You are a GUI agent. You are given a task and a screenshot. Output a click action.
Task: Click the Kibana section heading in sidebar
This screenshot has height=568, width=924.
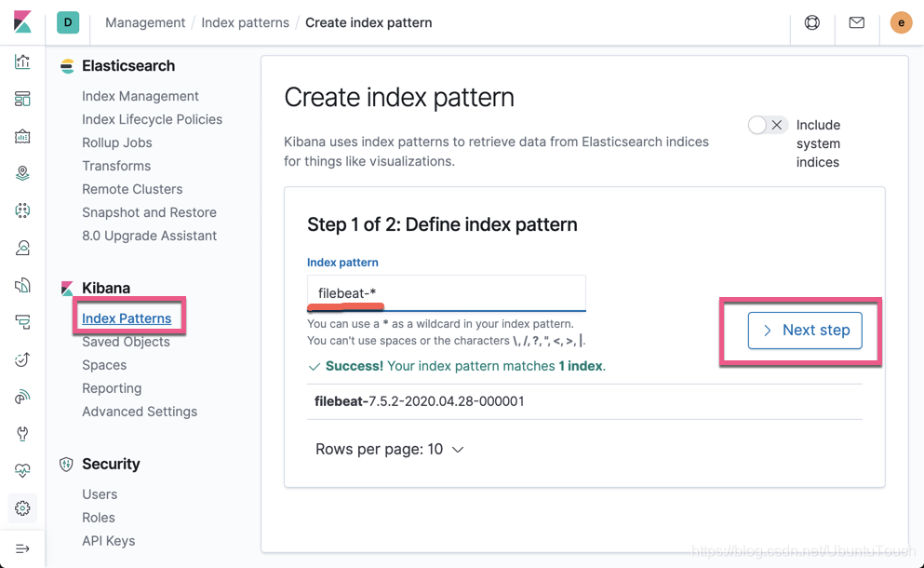pyautogui.click(x=106, y=288)
